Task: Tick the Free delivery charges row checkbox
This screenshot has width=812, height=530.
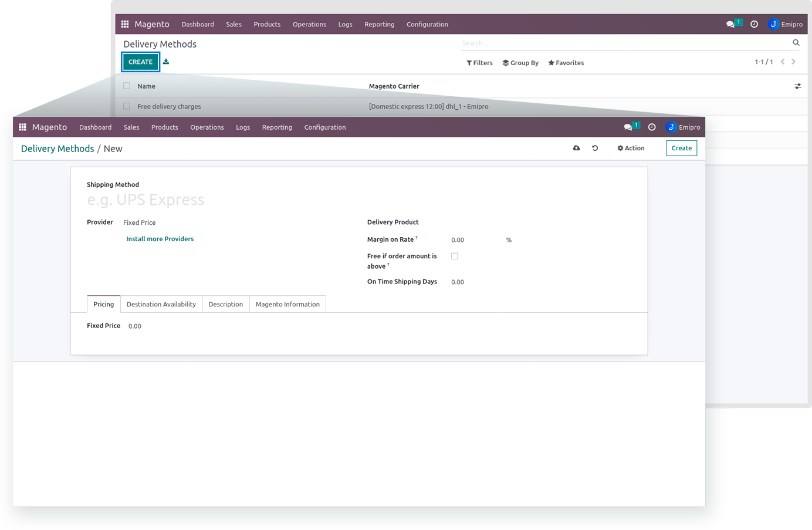Action: 127,106
